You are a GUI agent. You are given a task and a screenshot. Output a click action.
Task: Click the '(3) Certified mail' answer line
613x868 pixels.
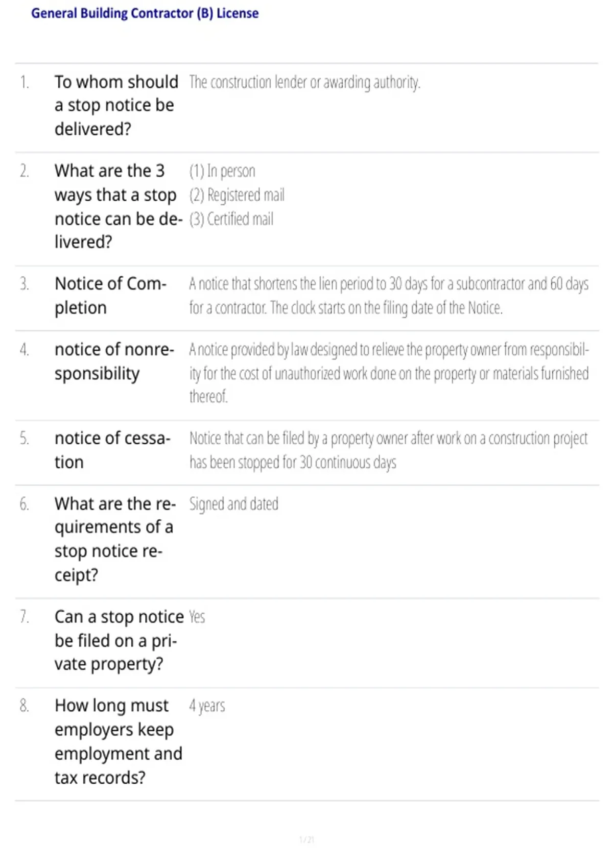[231, 219]
